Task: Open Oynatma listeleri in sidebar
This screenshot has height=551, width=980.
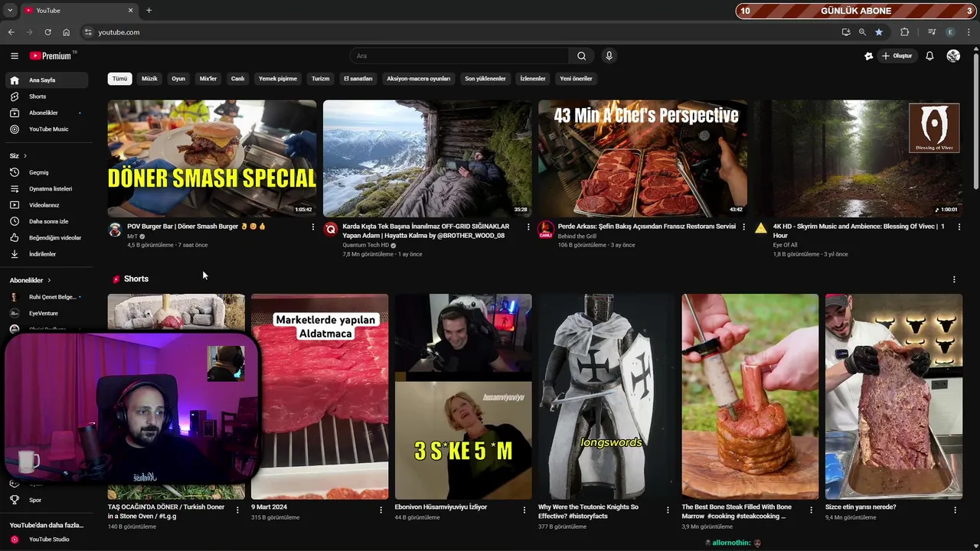Action: tap(47, 188)
